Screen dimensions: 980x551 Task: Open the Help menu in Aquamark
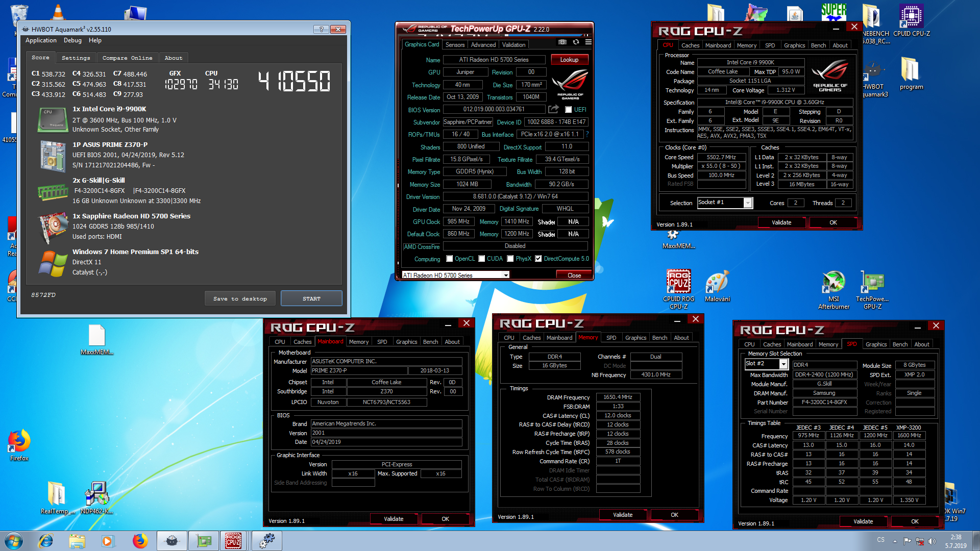point(95,40)
